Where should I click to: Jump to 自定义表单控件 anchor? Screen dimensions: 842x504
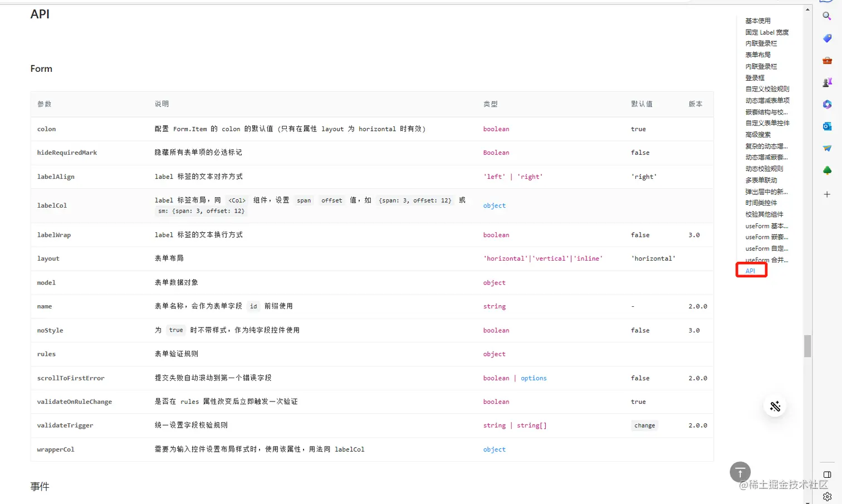pos(767,123)
